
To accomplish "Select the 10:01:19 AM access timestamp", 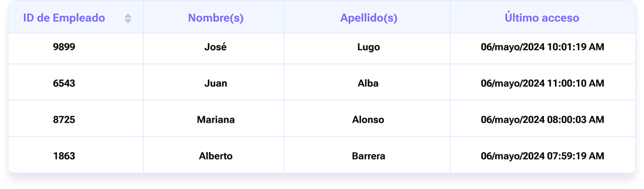I will click(x=542, y=47).
